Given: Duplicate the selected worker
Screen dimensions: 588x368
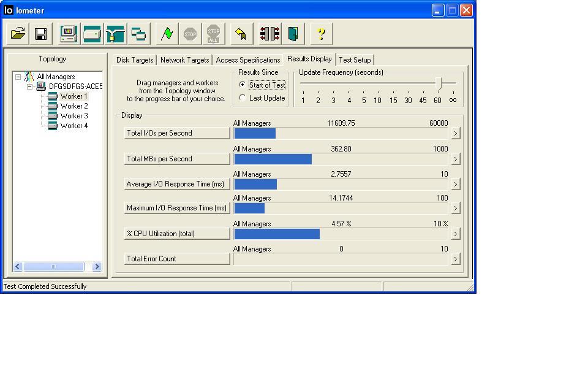Looking at the screenshot, I should tap(138, 34).
